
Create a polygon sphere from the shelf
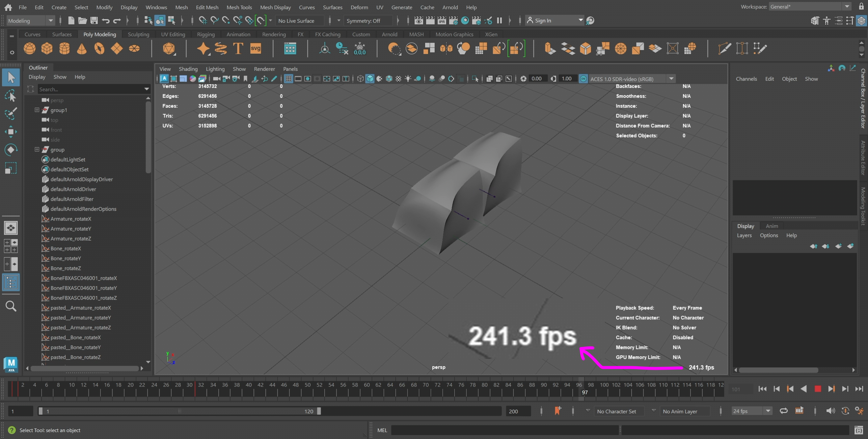[x=30, y=48]
